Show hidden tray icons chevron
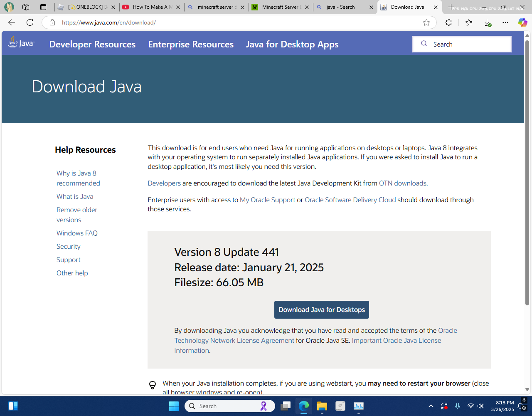 click(x=431, y=406)
